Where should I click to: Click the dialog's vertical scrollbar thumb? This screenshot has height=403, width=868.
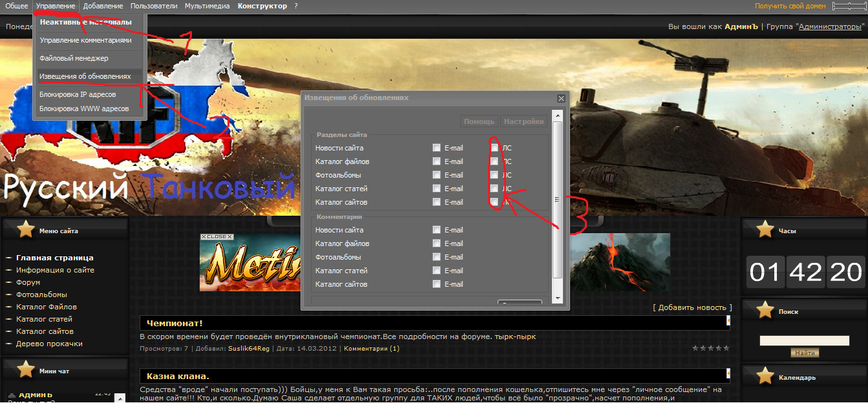[x=558, y=200]
